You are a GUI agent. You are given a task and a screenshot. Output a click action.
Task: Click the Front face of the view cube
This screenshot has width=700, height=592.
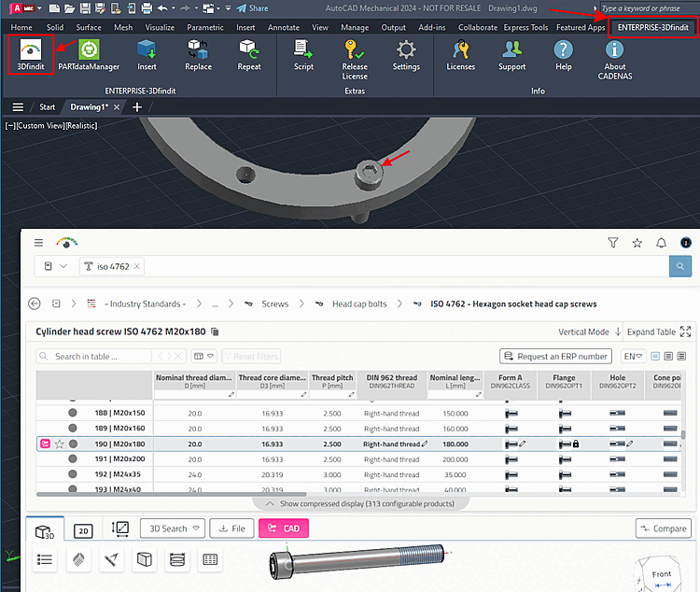click(661, 573)
